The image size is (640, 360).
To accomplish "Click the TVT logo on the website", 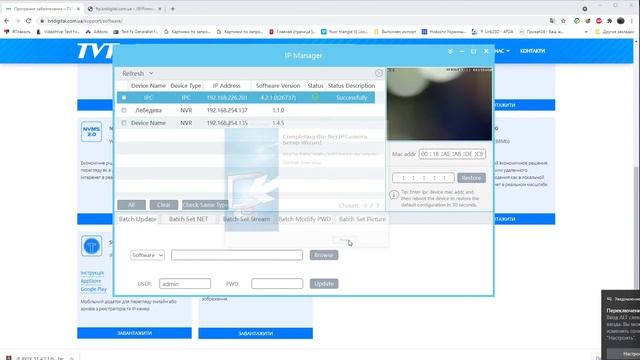I will (x=96, y=51).
